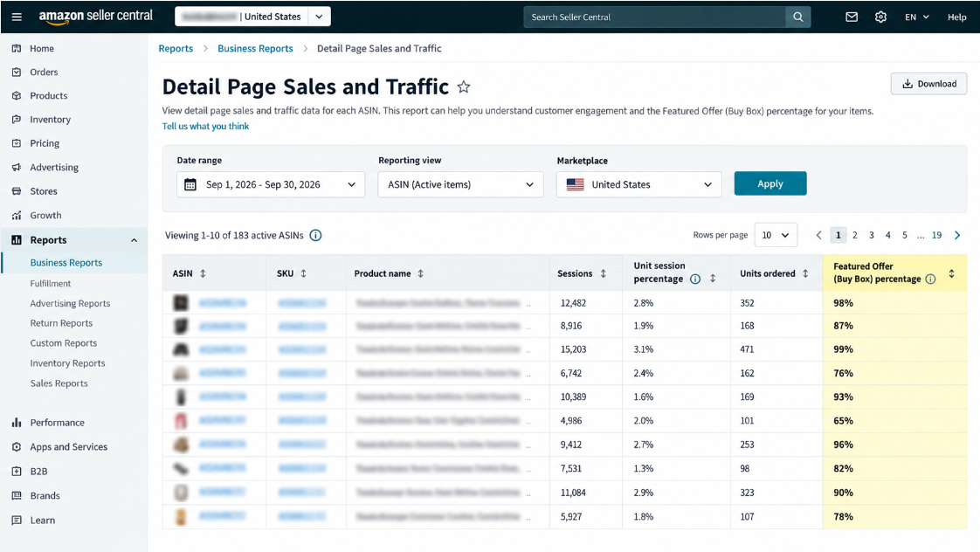
Task: Go to Business Reports breadcrumb link
Action: pyautogui.click(x=255, y=48)
